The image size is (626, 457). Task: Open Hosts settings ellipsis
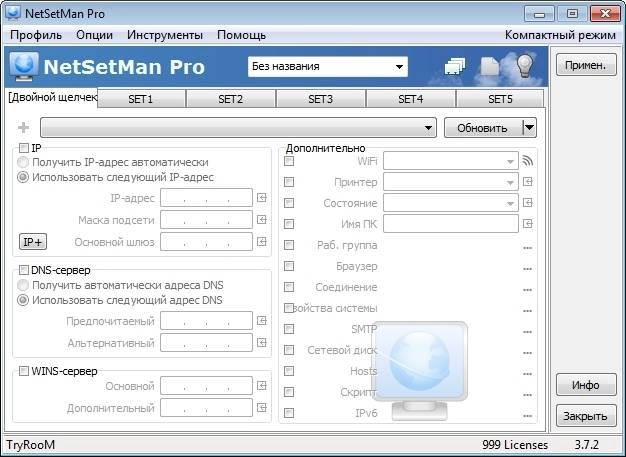[x=527, y=374]
